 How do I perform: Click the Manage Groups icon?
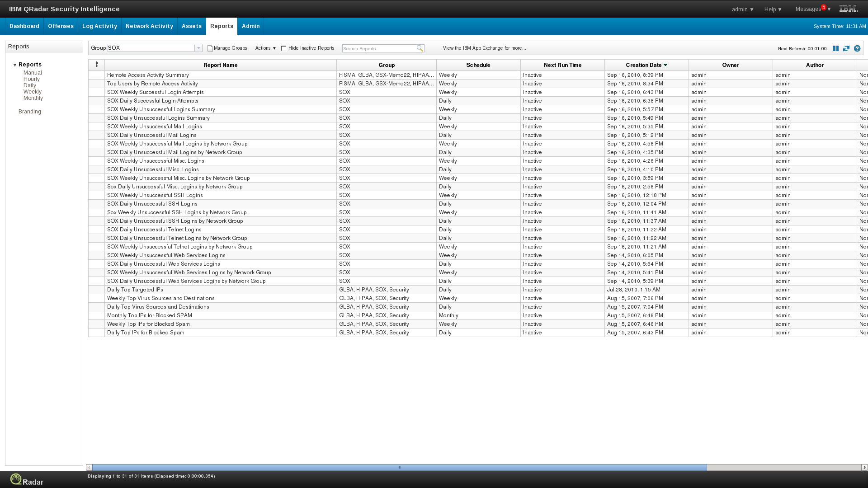pyautogui.click(x=210, y=48)
